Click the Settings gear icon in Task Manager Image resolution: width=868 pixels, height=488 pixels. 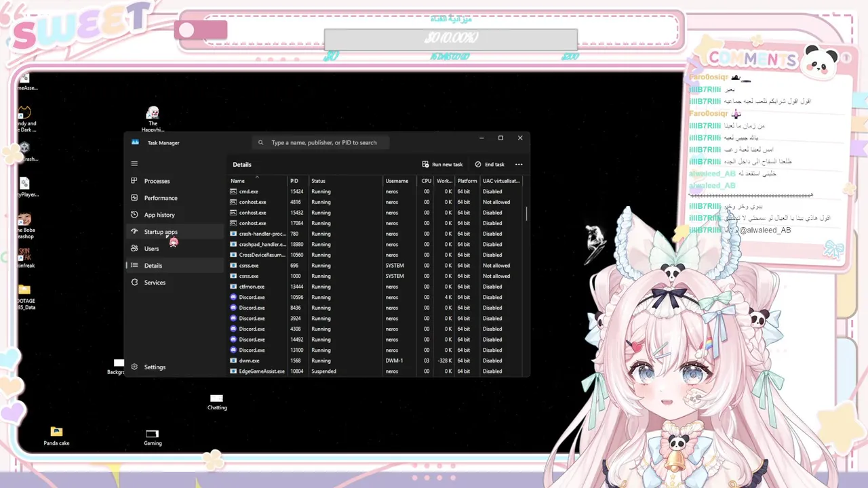(x=134, y=367)
